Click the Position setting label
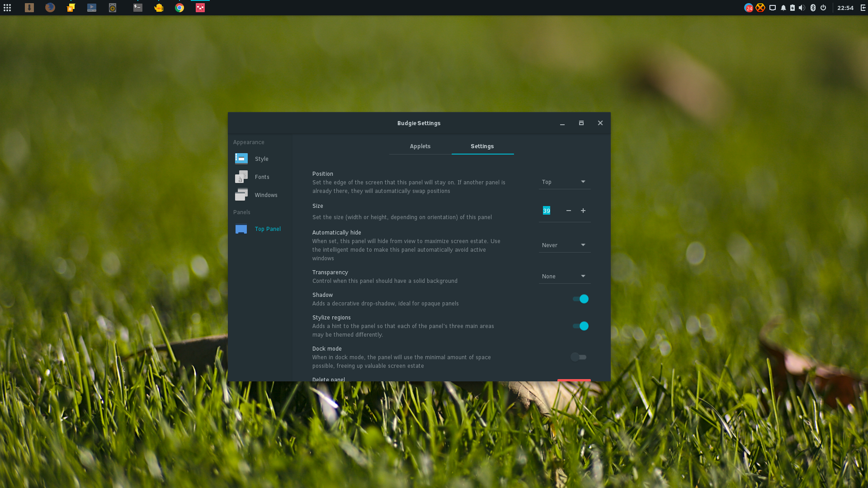Image resolution: width=868 pixels, height=488 pixels. [x=323, y=174]
